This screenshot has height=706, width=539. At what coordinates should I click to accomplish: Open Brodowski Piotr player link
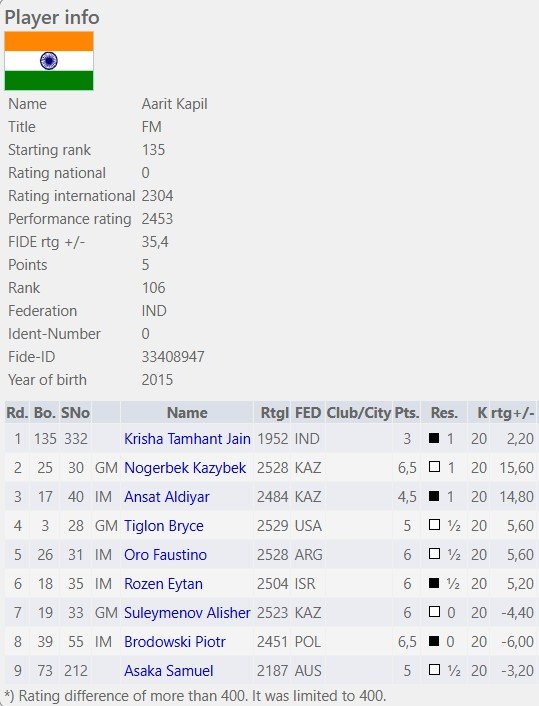175,642
